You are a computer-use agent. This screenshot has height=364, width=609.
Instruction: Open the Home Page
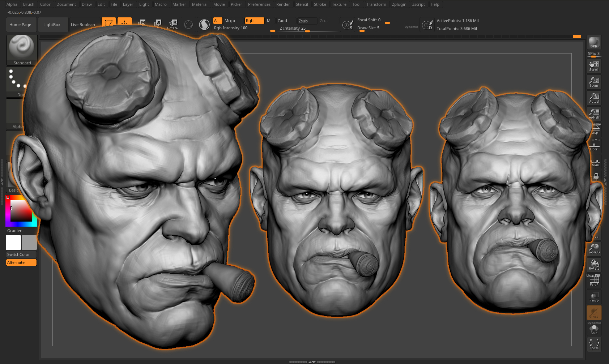tap(21, 25)
